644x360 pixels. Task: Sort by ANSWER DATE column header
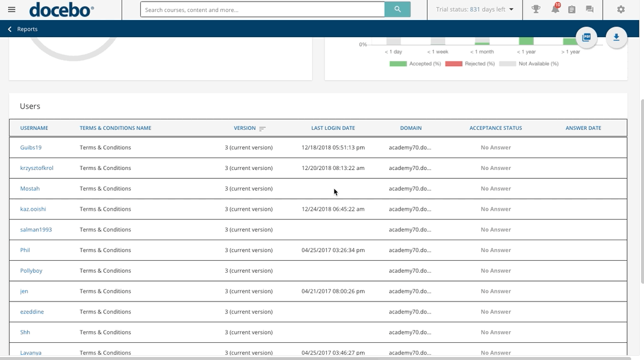click(583, 128)
